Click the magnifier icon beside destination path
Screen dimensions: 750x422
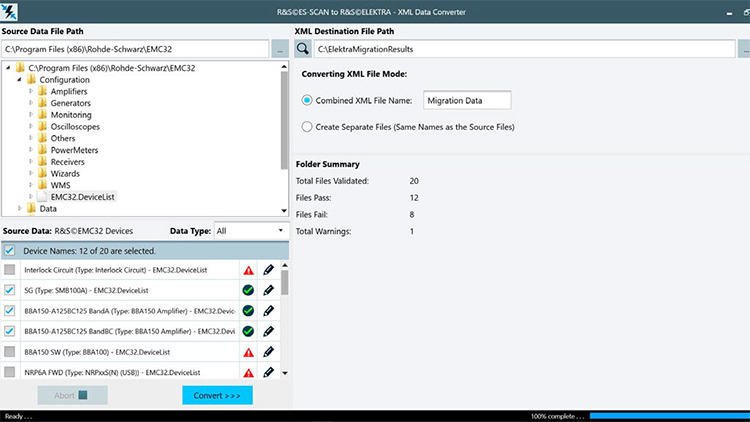pyautogui.click(x=302, y=48)
